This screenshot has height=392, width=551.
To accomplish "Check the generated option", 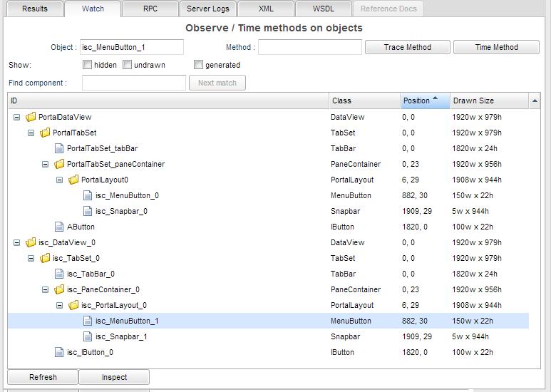I will [199, 65].
